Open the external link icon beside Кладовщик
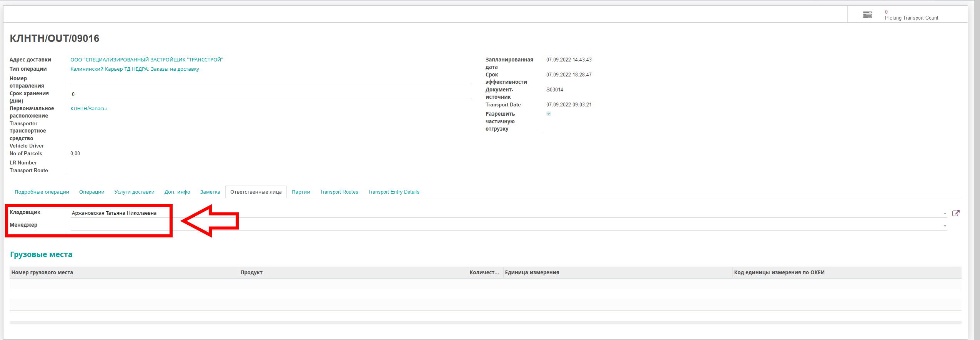Image resolution: width=980 pixels, height=340 pixels. pos(956,213)
